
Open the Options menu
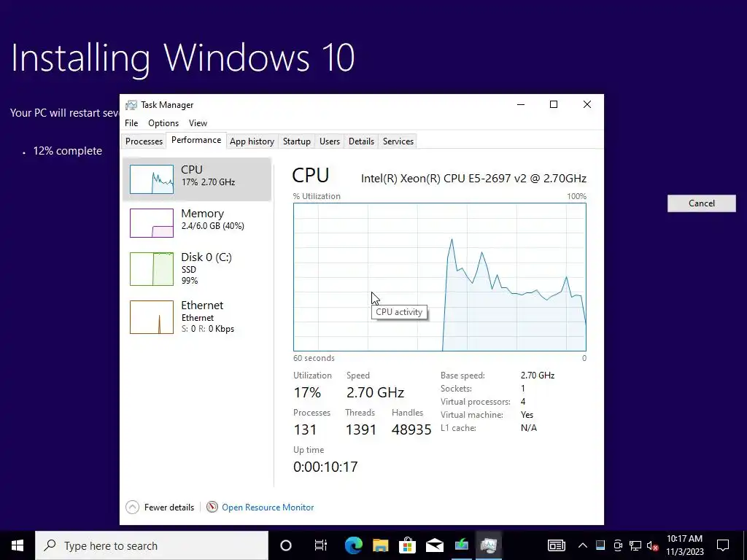tap(163, 122)
